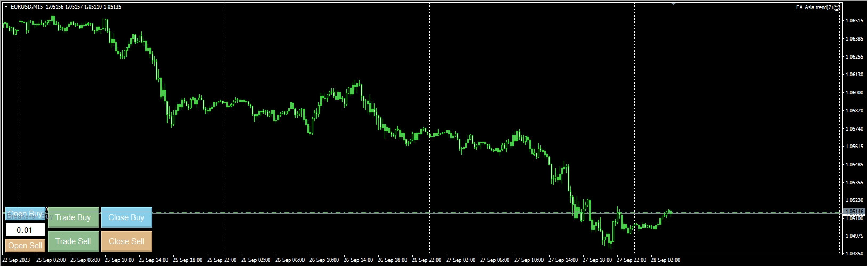868x267 pixels.
Task: Click the 1.05870 price scale label
Action: click(x=855, y=111)
